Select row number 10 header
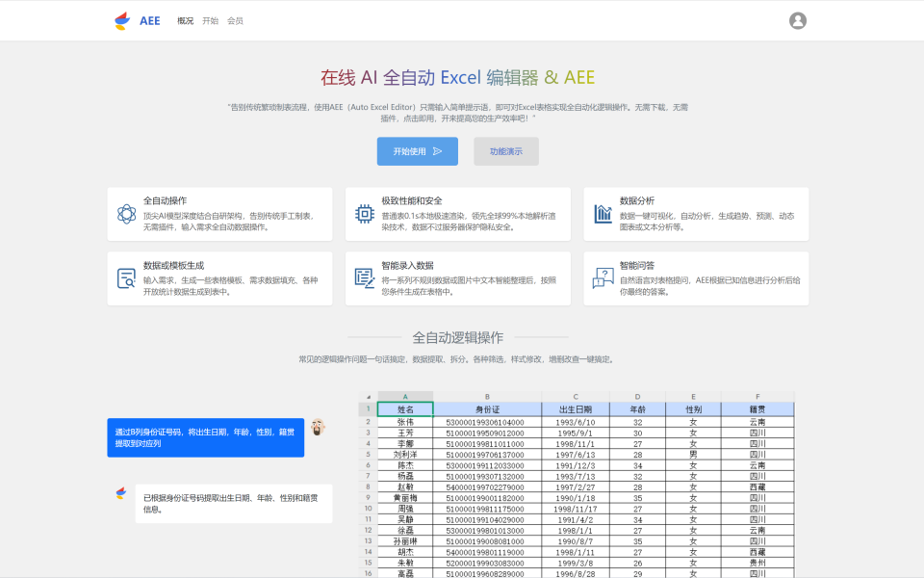Image resolution: width=924 pixels, height=578 pixels. click(x=369, y=509)
